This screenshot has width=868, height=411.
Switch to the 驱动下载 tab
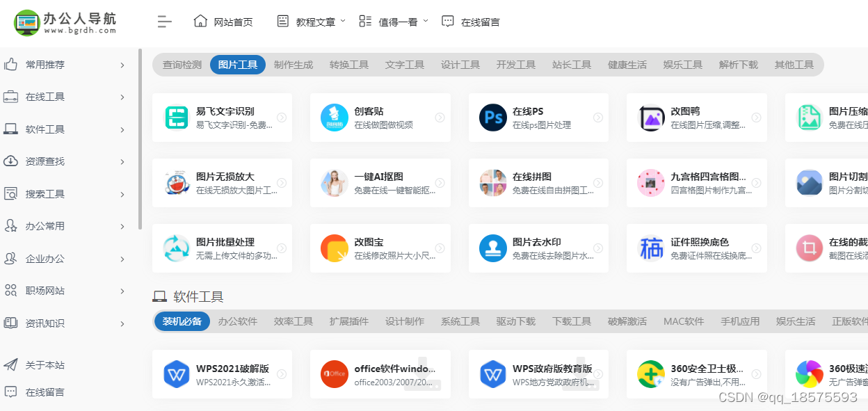516,321
